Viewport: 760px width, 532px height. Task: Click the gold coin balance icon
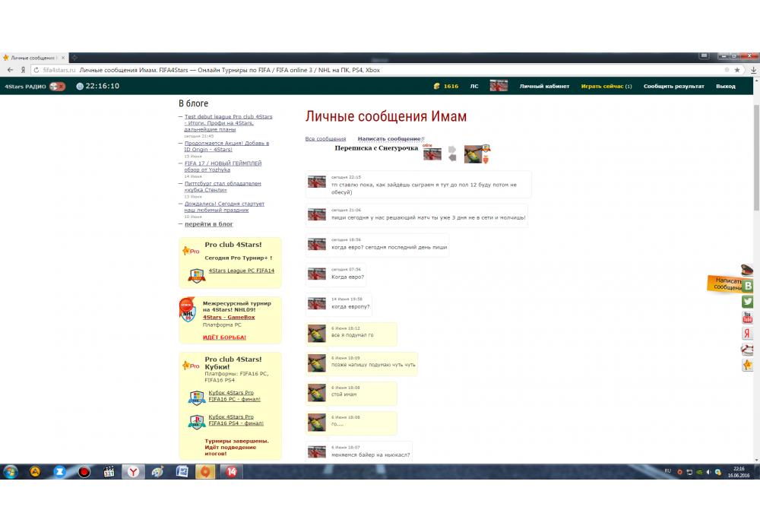point(437,87)
